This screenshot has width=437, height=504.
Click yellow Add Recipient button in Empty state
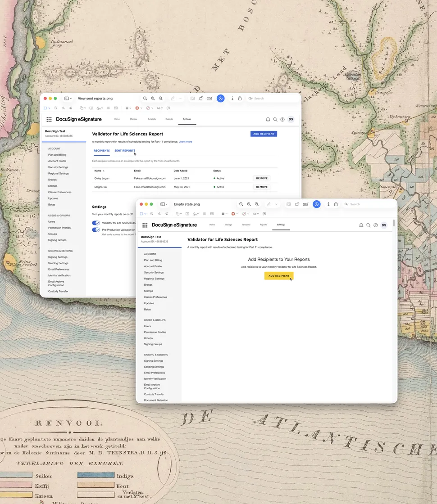279,276
